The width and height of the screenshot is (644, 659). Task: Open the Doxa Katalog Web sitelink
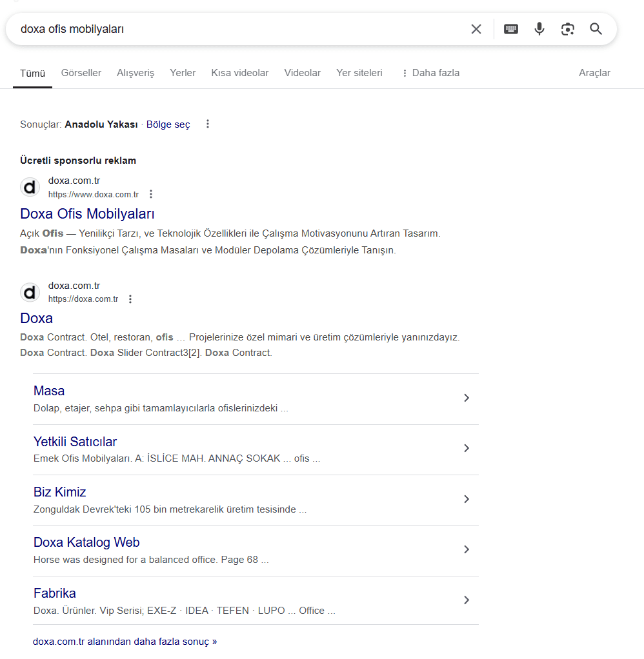[x=86, y=542]
